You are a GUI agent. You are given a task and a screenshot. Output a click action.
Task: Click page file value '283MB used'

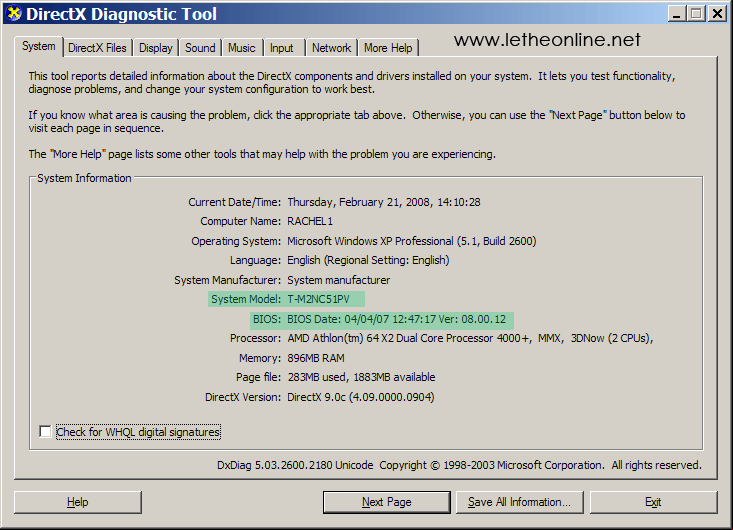click(x=317, y=377)
